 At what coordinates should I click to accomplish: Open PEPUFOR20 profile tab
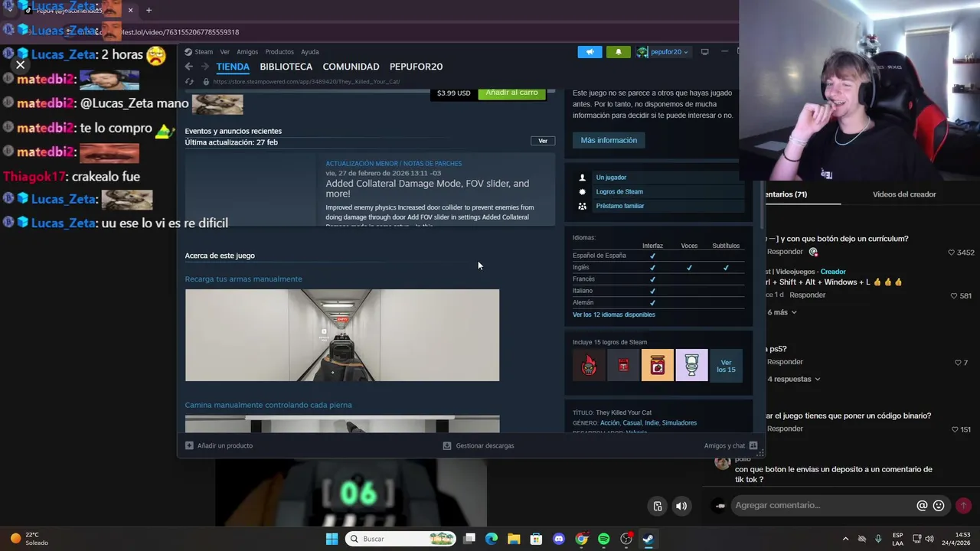(416, 67)
